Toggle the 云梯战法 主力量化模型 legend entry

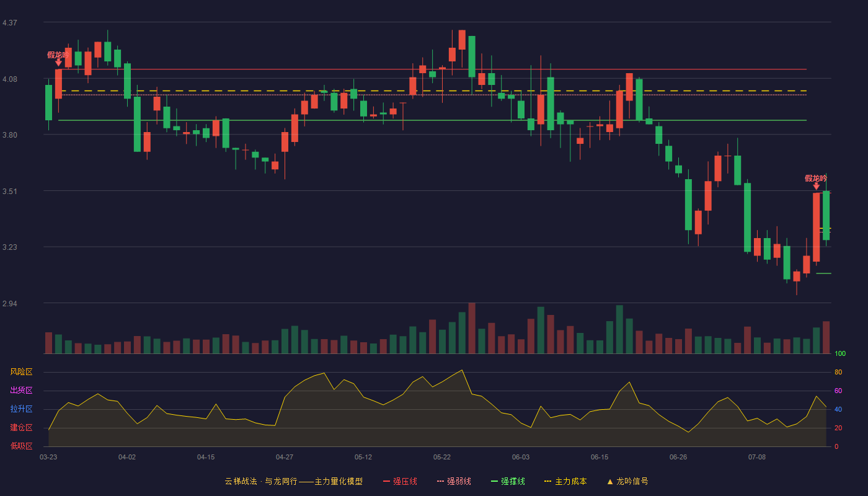coord(293,481)
